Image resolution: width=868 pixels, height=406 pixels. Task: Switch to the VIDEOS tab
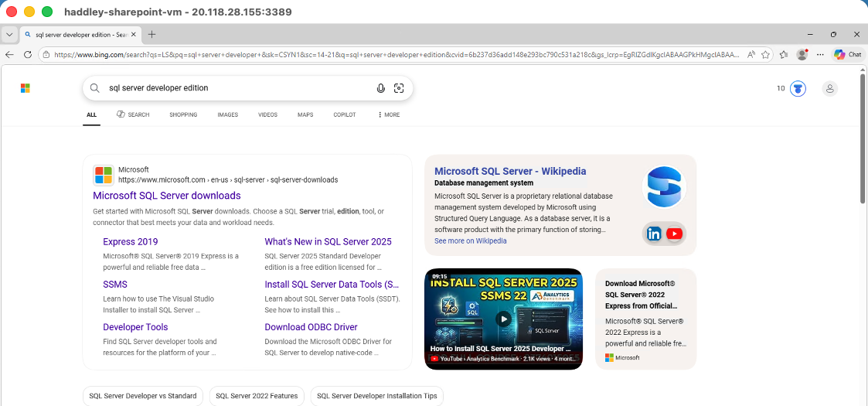coord(268,114)
